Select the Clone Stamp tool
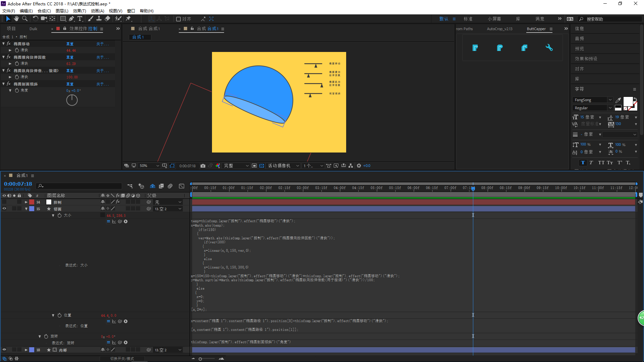This screenshot has height=362, width=644. [x=99, y=19]
